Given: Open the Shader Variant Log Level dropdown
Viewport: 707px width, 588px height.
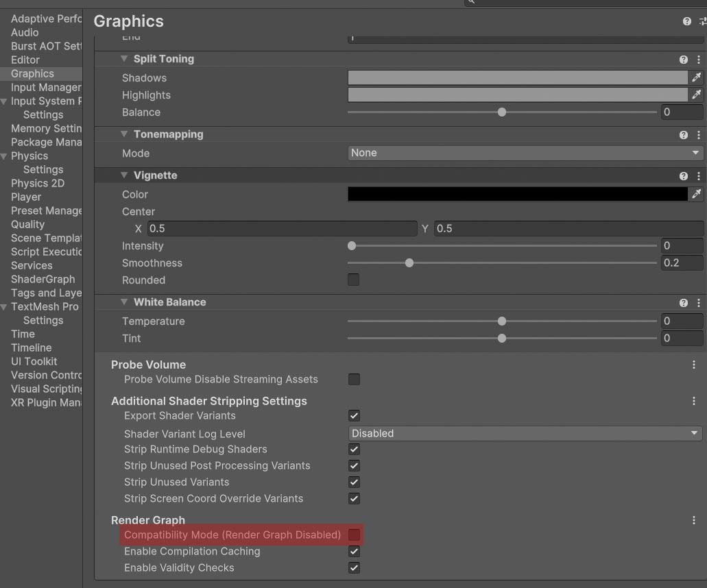Looking at the screenshot, I should [525, 433].
